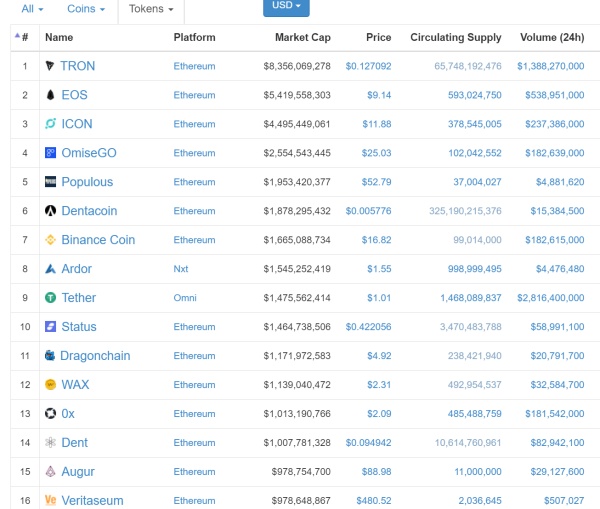Click Ethereum platform link in TRON row
The width and height of the screenshot is (600, 509).
pyautogui.click(x=194, y=66)
